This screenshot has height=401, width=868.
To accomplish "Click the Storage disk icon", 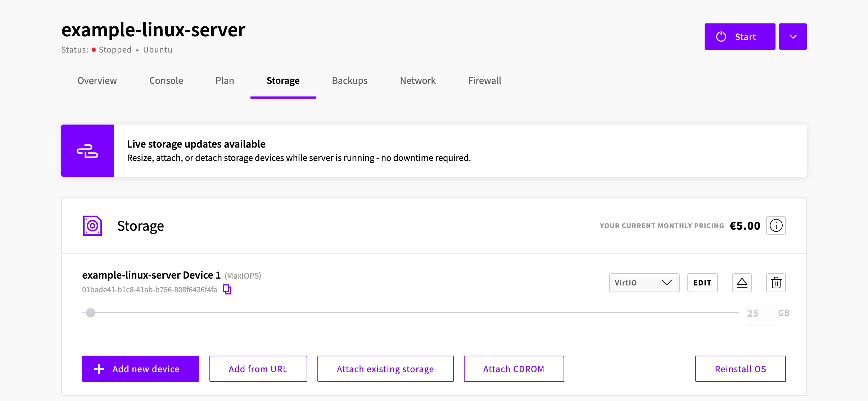I will (x=92, y=226).
